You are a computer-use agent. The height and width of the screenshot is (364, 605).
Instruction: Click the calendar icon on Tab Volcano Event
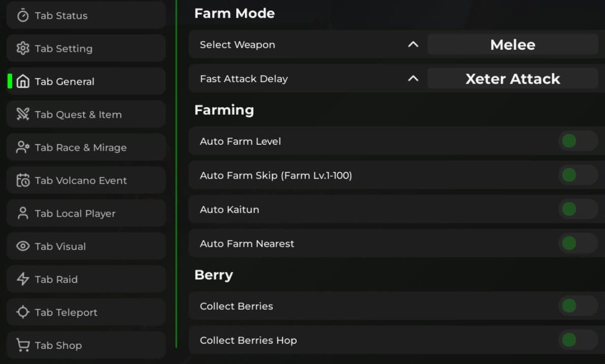point(22,180)
